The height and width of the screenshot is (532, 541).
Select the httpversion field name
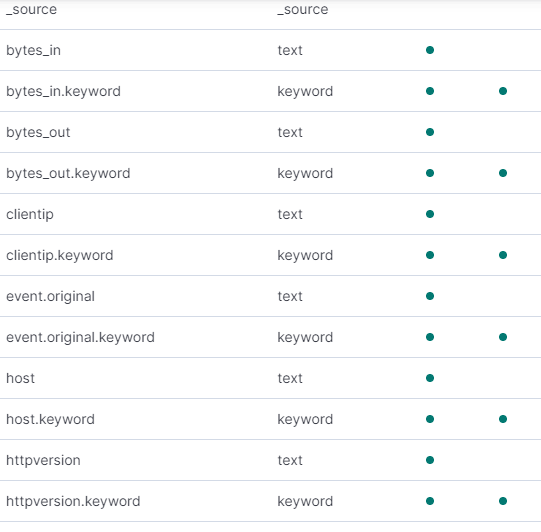[43, 460]
